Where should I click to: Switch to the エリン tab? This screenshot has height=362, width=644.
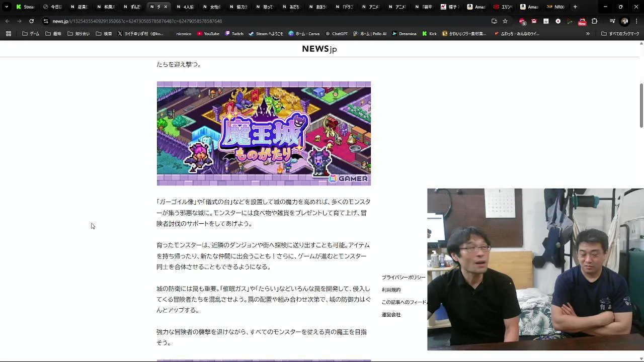click(x=504, y=7)
